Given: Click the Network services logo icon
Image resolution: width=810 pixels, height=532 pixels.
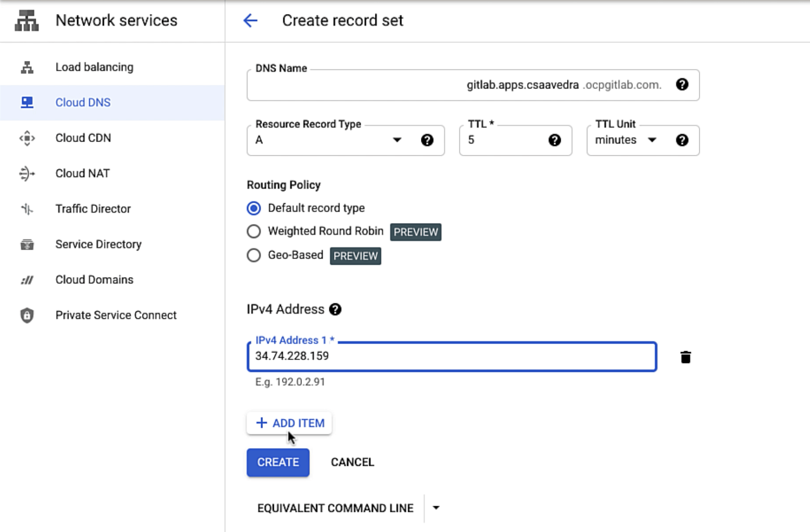Looking at the screenshot, I should pos(26,20).
